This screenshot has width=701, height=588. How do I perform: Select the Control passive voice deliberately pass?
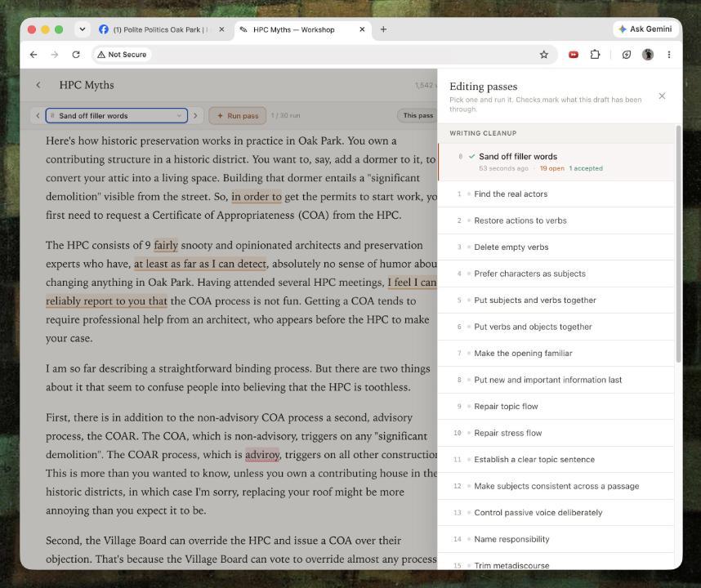(556, 513)
